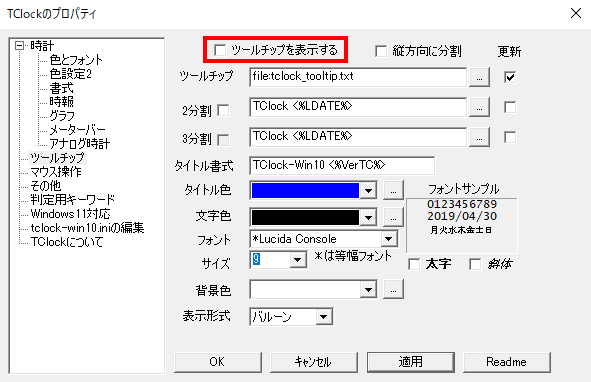Open tclock-win10.iniの編集 in the tree
Viewport: 591px width, 382px height.
point(87,228)
